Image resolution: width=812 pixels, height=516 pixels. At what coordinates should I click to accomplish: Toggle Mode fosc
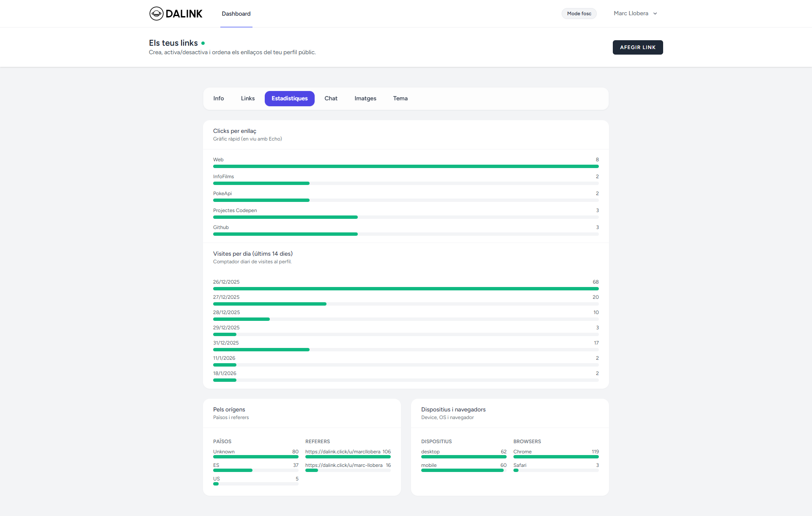[579, 13]
